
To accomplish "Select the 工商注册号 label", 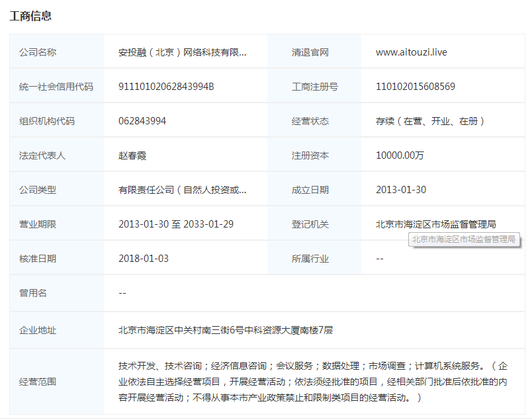I will pos(315,87).
